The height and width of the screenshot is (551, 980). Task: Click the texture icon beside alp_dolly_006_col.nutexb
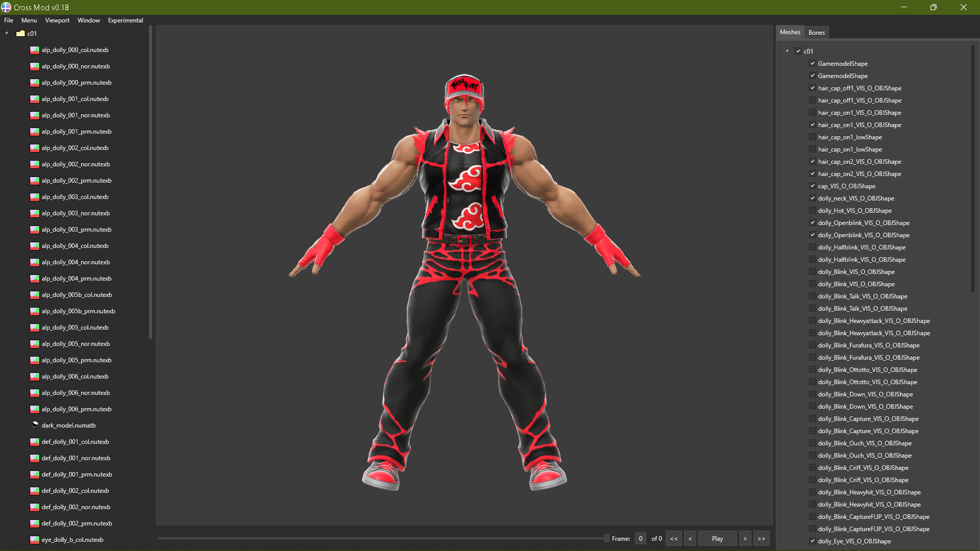34,376
